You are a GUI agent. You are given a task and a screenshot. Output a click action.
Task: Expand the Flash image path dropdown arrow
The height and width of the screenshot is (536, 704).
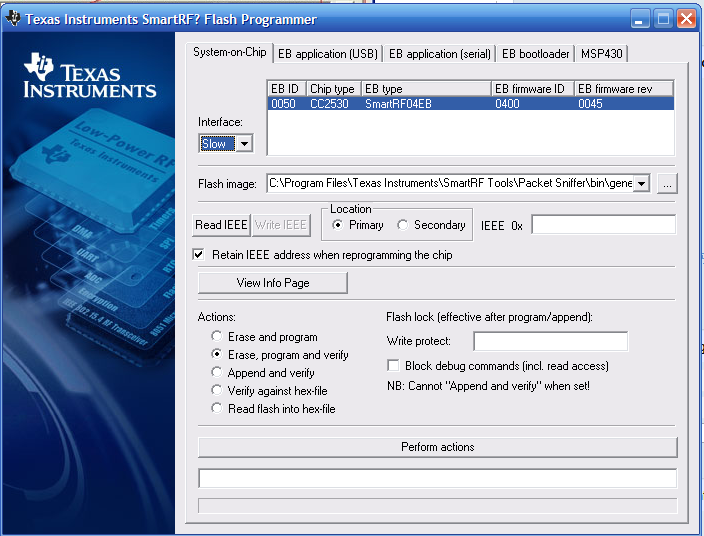pyautogui.click(x=642, y=183)
